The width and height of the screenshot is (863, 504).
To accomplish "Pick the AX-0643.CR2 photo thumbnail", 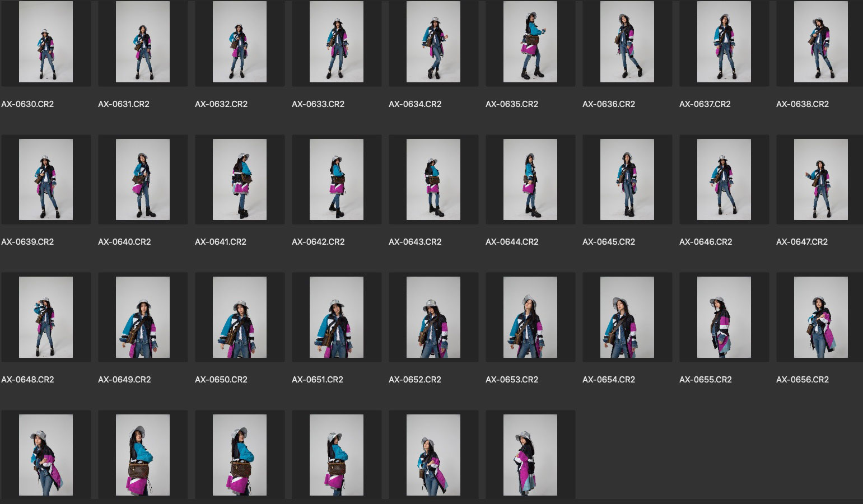I will (433, 180).
